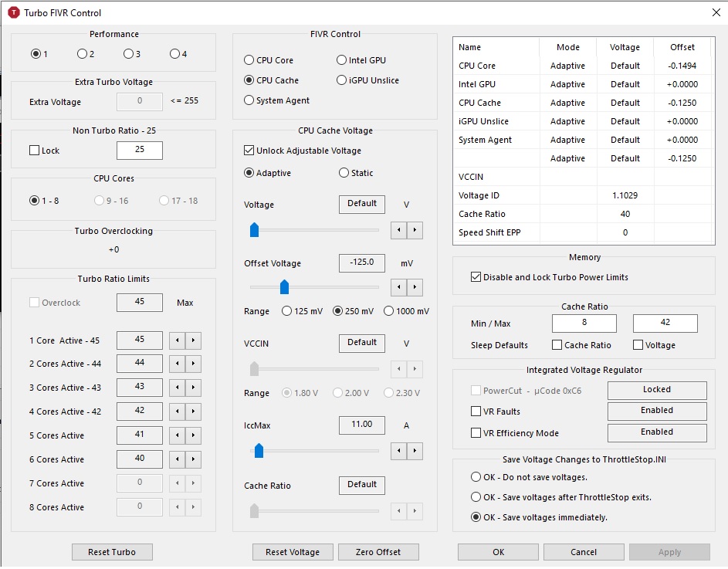Set offset range to 125 mV
Viewport: 728px width, 569px height.
[303, 311]
